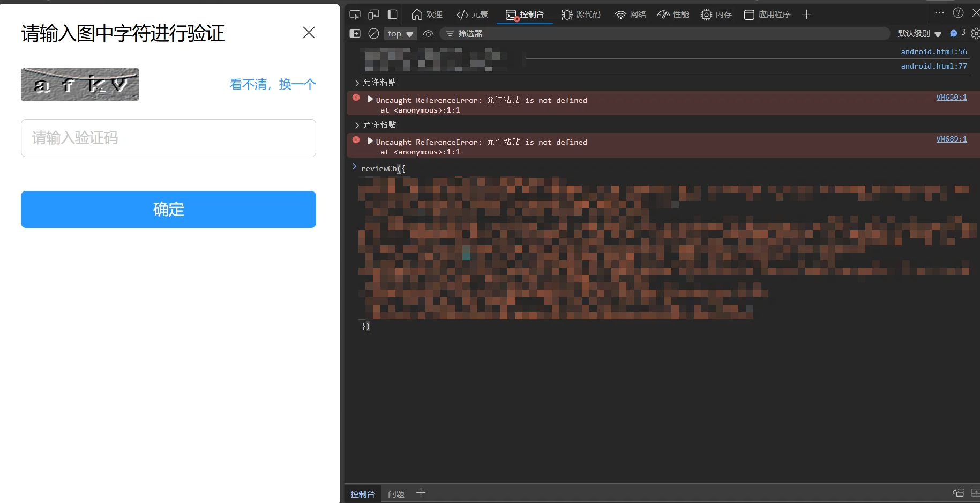The image size is (980, 503).
Task: Toggle the dock side panel icon
Action: tap(393, 14)
